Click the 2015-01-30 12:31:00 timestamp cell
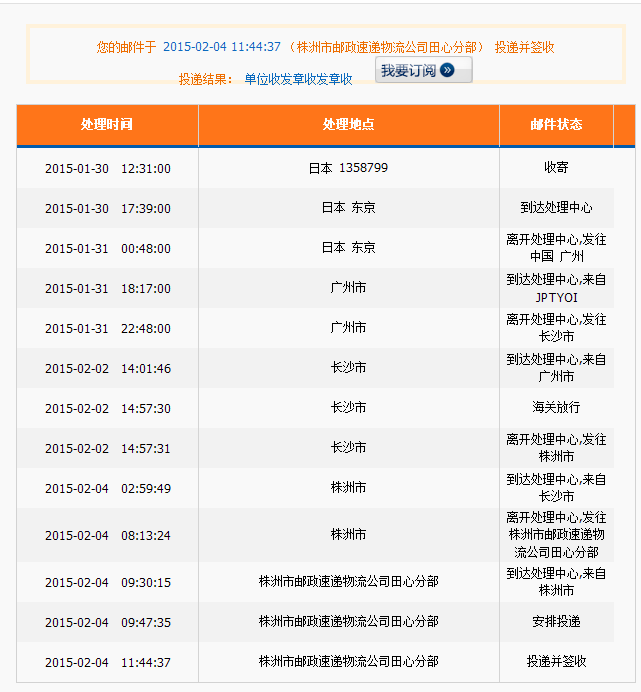This screenshot has width=641, height=692. pyautogui.click(x=107, y=169)
